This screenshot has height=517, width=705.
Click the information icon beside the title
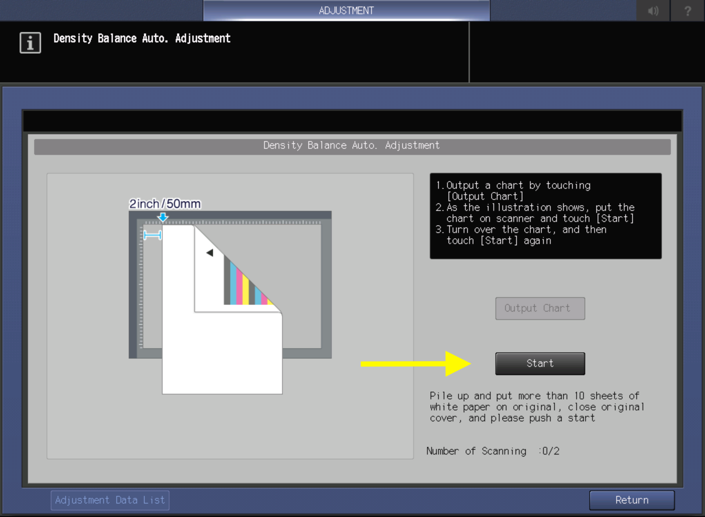pos(30,43)
